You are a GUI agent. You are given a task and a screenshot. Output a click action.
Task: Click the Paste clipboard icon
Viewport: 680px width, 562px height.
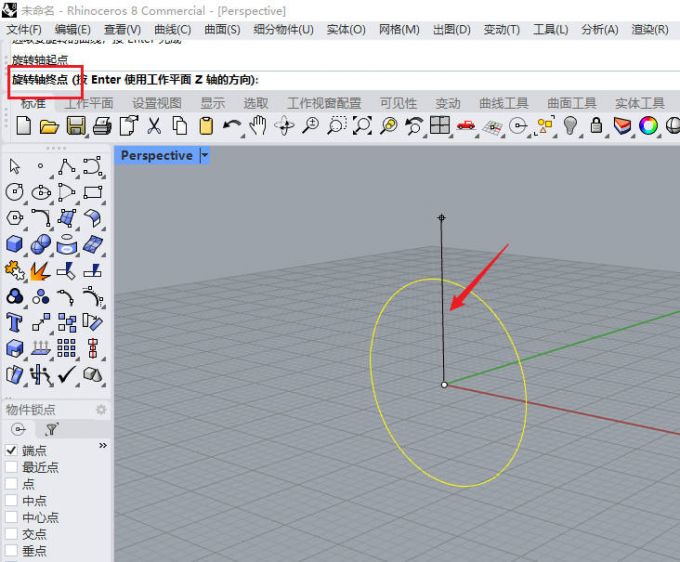pos(206,126)
